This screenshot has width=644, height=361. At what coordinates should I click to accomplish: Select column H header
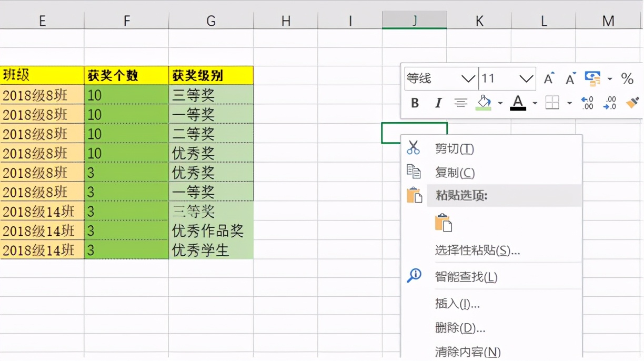click(286, 21)
